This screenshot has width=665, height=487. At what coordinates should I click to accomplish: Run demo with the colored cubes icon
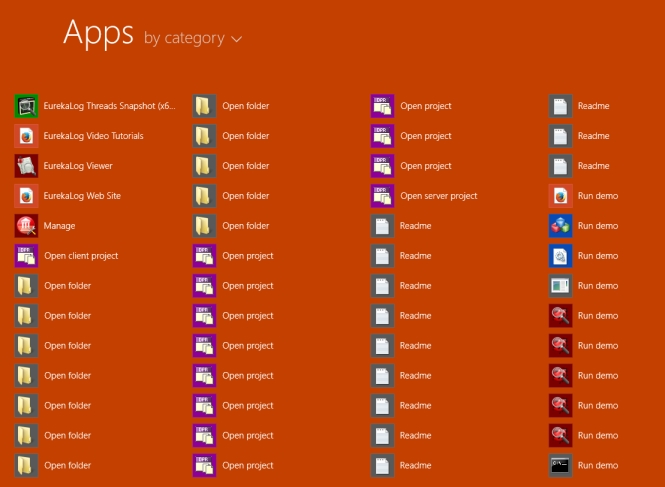click(584, 226)
